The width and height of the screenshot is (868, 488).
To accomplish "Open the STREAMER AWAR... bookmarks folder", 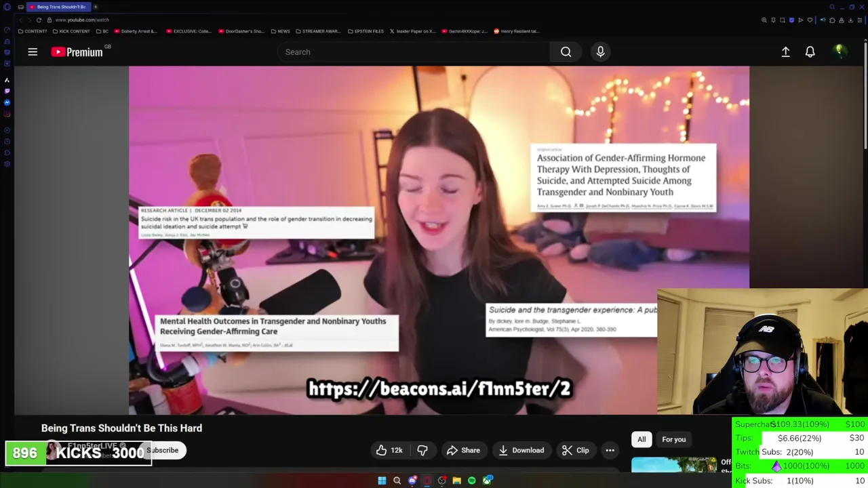I will pyautogui.click(x=317, y=31).
